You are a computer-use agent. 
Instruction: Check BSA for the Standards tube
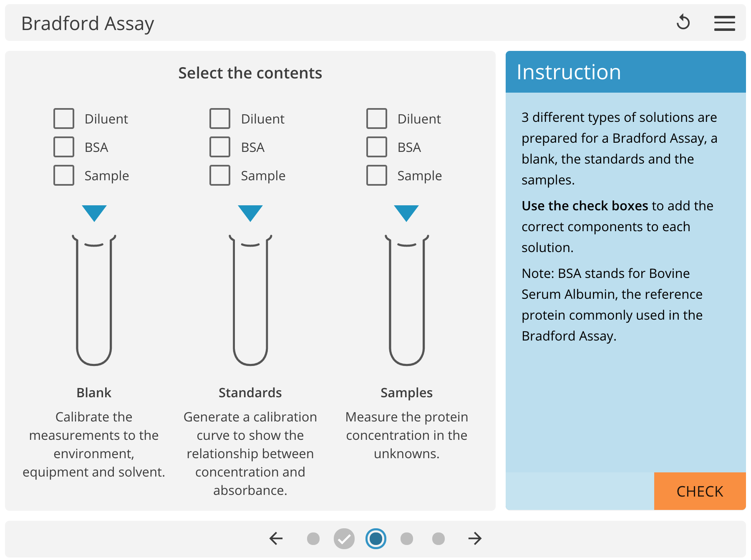point(219,146)
